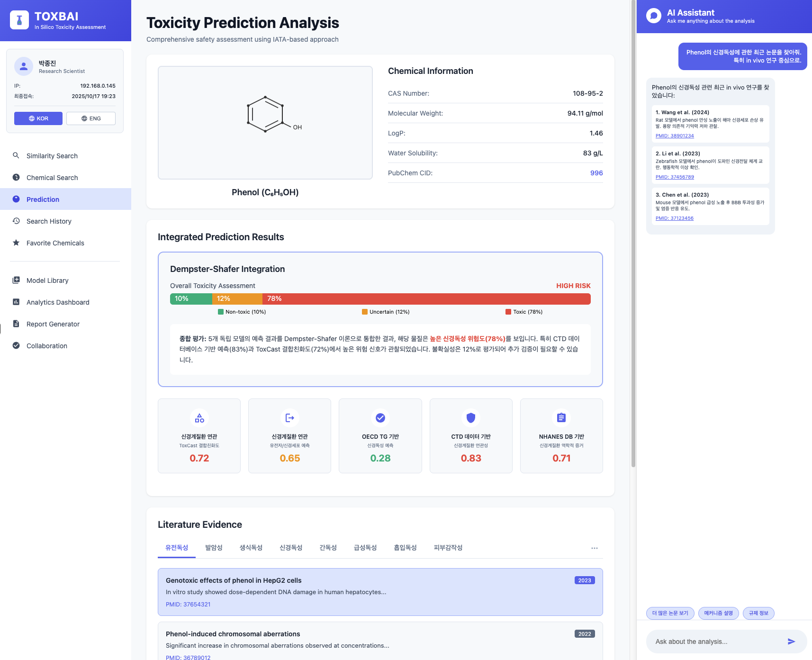Click the Ask about the analysis input field
This screenshot has width=812, height=660.
[x=715, y=642]
